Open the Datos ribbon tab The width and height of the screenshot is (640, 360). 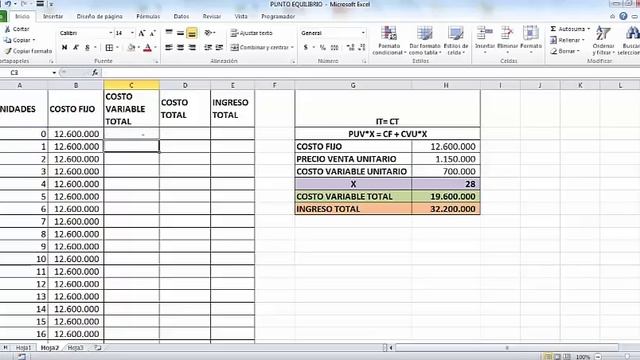click(181, 16)
